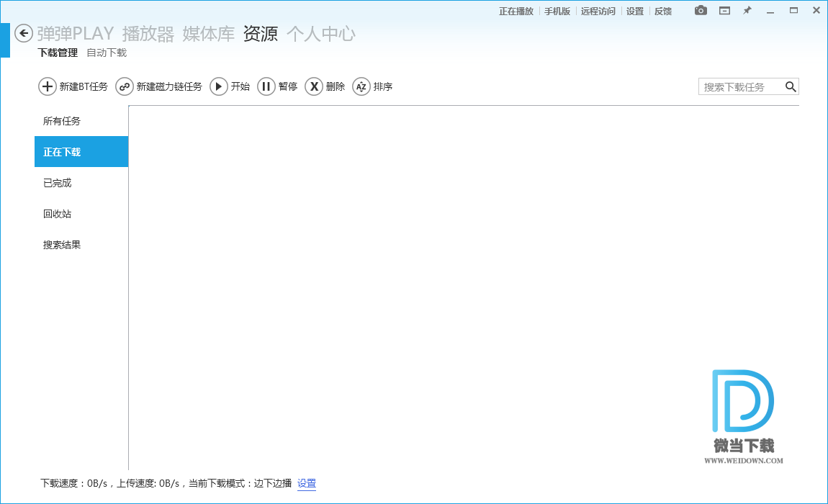Switch to 媒体库 tab
Viewport: 828px width, 504px height.
click(x=209, y=34)
